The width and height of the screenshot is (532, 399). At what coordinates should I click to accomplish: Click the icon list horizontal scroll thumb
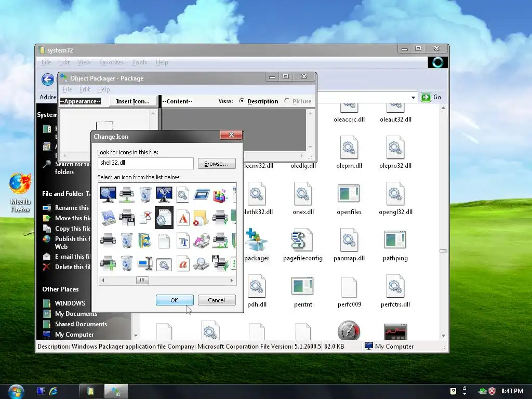(142, 280)
